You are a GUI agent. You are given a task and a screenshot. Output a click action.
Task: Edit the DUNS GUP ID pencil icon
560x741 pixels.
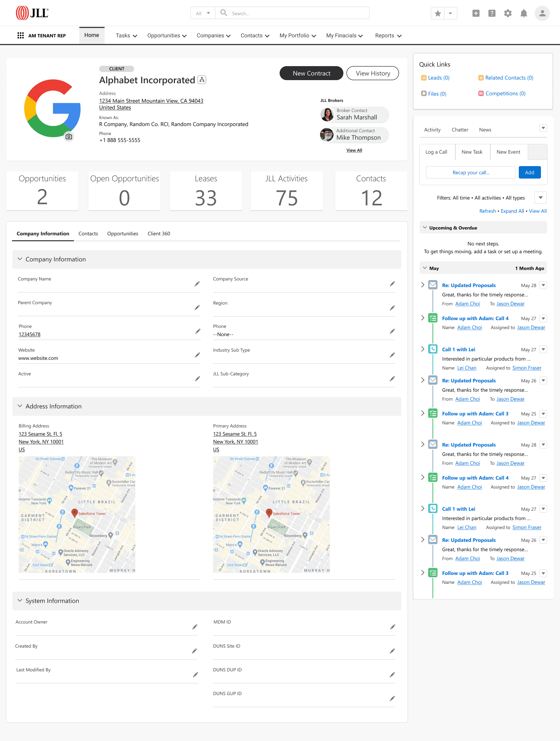[x=392, y=699]
